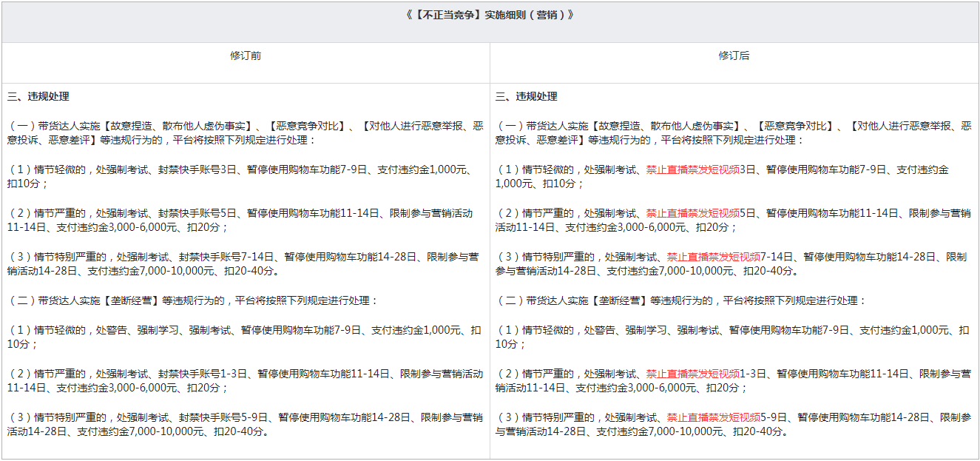This screenshot has width=980, height=461.
Task: Select the 修订前 column header
Action: (x=246, y=56)
